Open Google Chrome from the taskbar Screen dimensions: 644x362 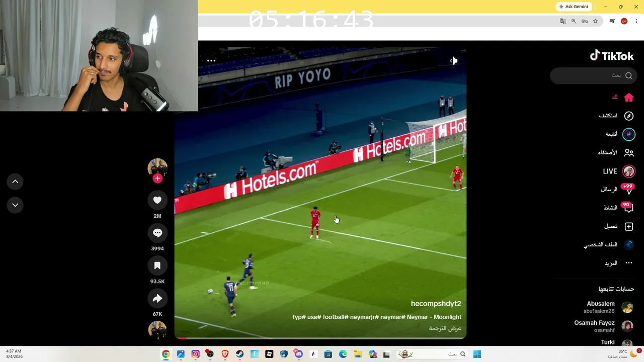[x=166, y=354]
